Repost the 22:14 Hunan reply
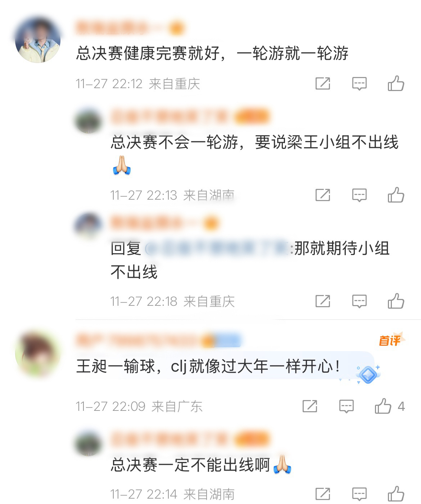 [x=323, y=494]
